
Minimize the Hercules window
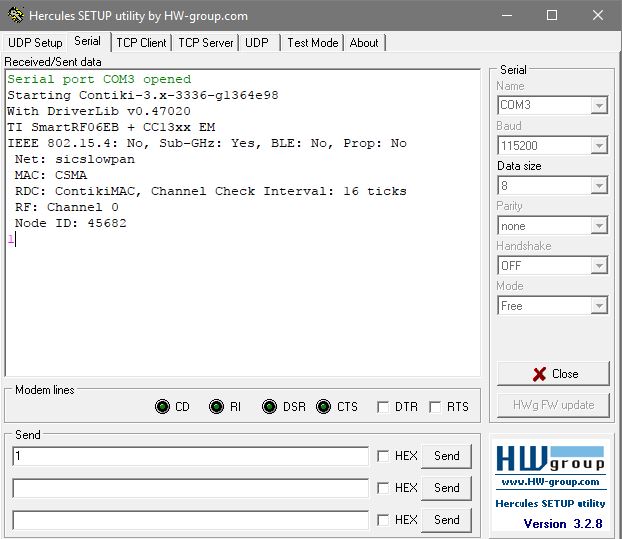[507, 15]
